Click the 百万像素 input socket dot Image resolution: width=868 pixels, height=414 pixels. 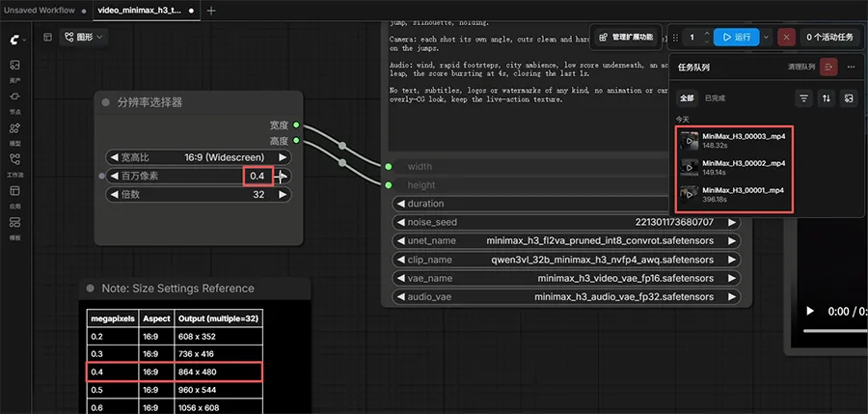coord(101,177)
